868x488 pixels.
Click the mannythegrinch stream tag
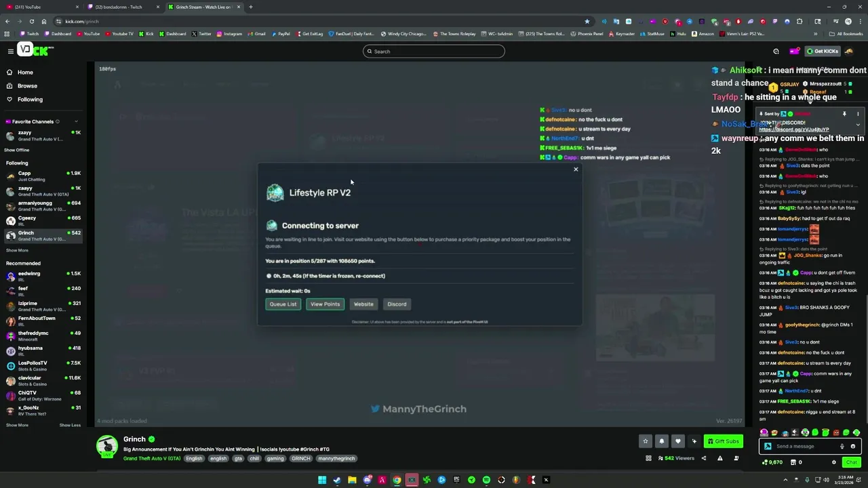[x=336, y=458]
